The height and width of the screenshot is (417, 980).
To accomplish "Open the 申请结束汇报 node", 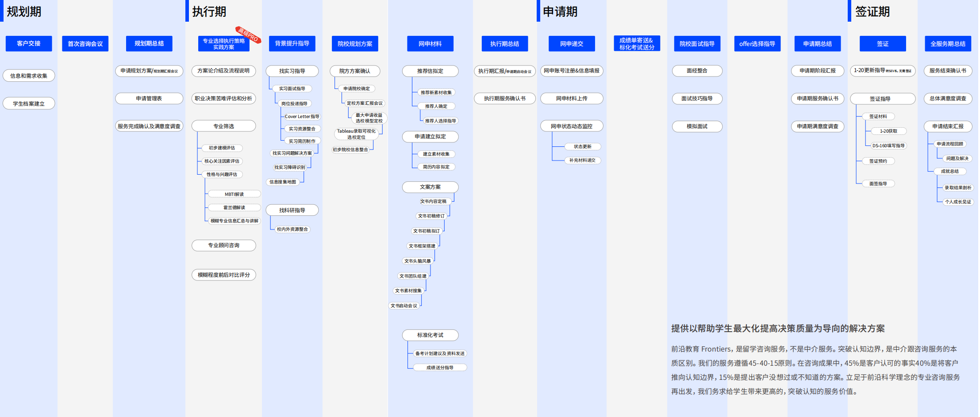I will pyautogui.click(x=948, y=126).
